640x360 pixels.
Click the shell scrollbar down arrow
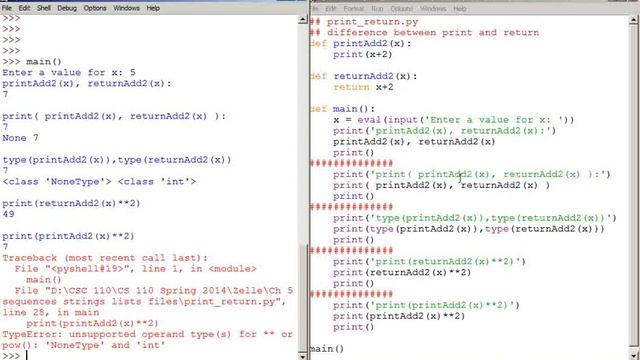click(x=302, y=356)
